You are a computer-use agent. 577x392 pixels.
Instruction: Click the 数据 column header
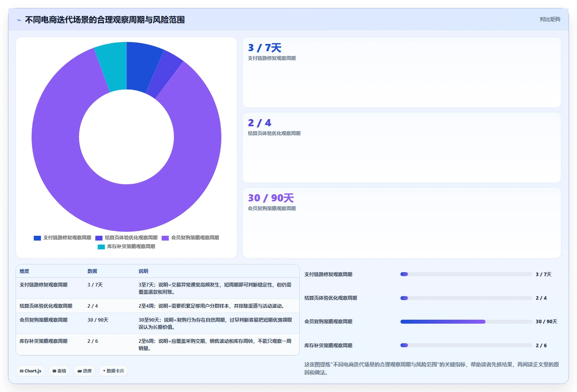[x=92, y=271]
